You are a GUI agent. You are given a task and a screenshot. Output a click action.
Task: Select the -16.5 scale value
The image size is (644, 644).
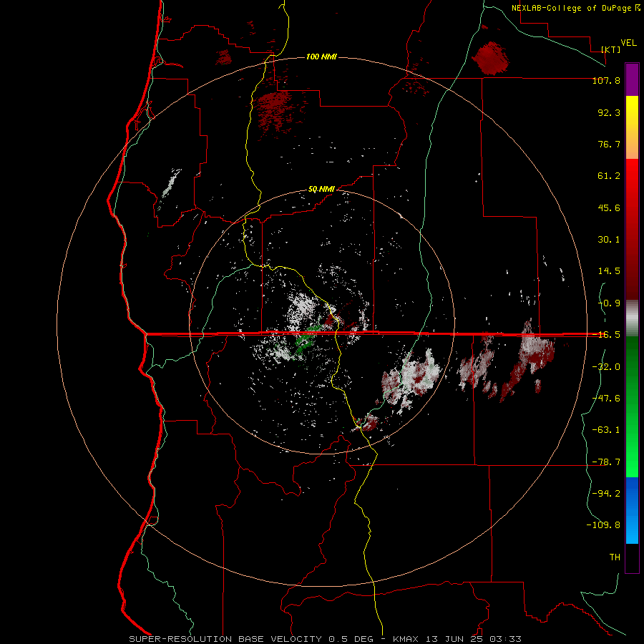pyautogui.click(x=606, y=335)
